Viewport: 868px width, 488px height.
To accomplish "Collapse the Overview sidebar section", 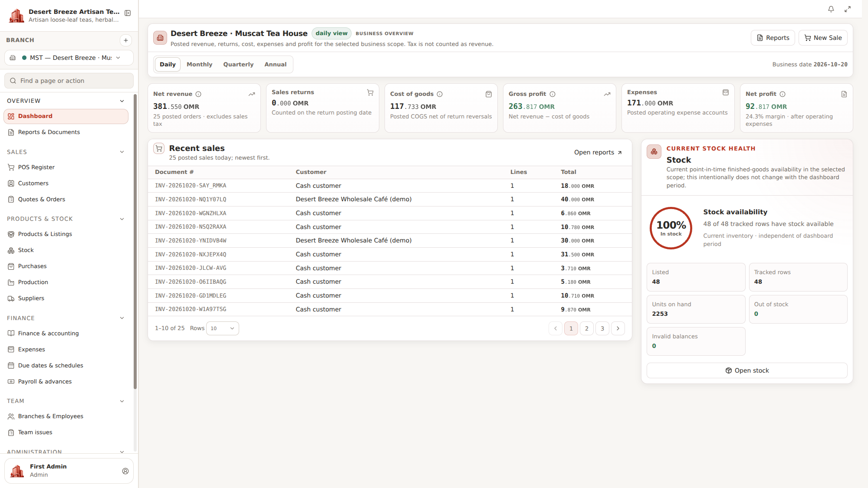I will click(122, 101).
